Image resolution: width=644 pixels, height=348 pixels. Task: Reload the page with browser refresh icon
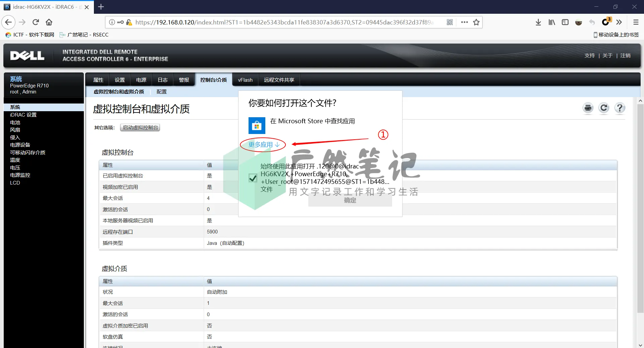pyautogui.click(x=36, y=22)
